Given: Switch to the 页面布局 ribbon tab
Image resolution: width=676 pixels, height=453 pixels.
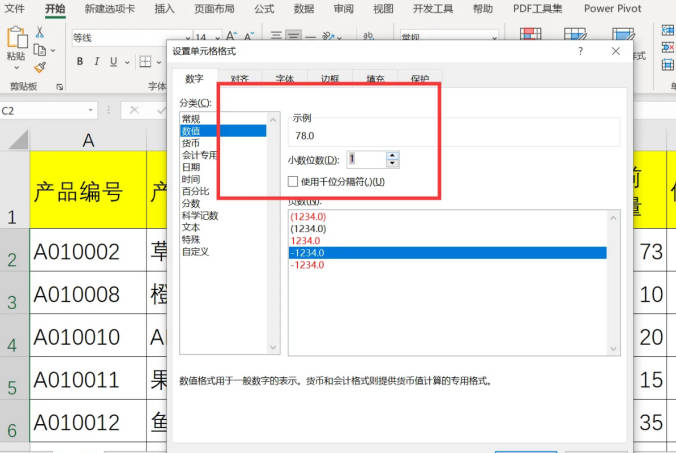Looking at the screenshot, I should [x=214, y=9].
